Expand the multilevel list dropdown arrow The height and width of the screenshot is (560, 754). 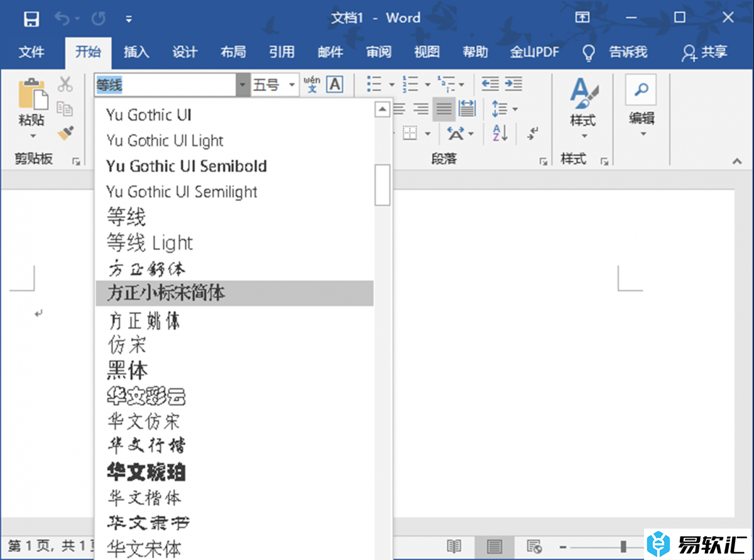(x=462, y=84)
